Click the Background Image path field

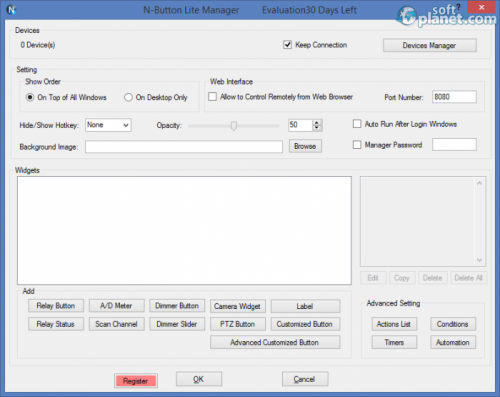(184, 147)
